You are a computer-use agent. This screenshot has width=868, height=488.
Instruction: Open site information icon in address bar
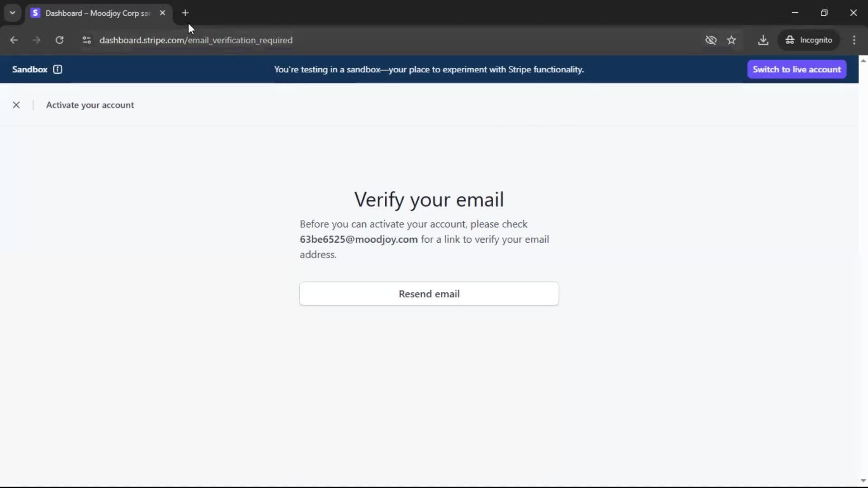tap(87, 40)
